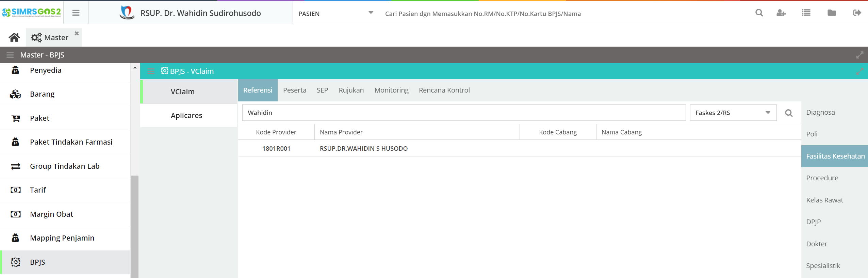Switch to the Rencana Kontrol tab
The height and width of the screenshot is (278, 868).
[444, 90]
